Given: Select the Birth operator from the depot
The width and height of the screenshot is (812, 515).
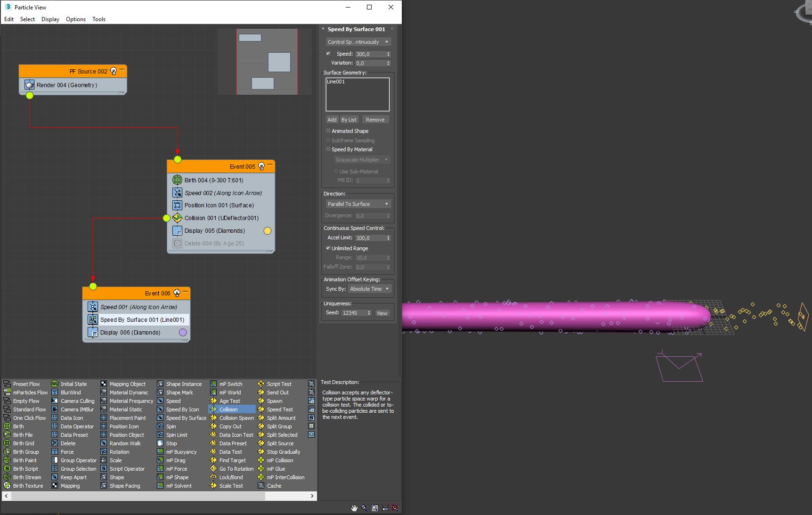Looking at the screenshot, I should (18, 426).
